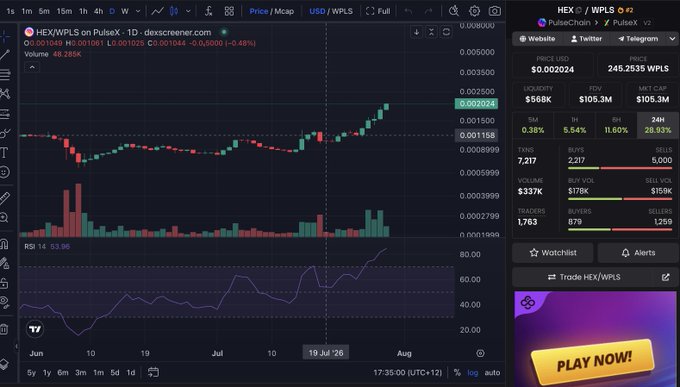Select the 1m timeframe in top toolbar
The image size is (680, 387).
tap(26, 11)
